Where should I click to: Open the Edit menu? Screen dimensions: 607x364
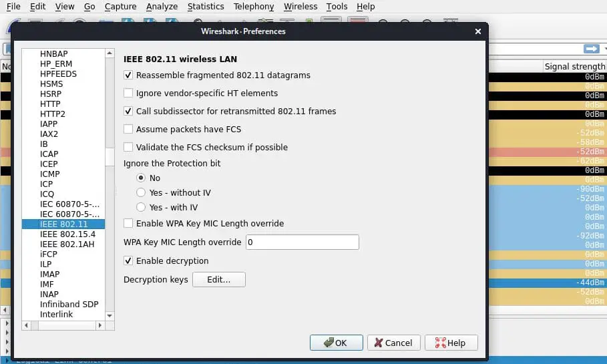pyautogui.click(x=38, y=7)
